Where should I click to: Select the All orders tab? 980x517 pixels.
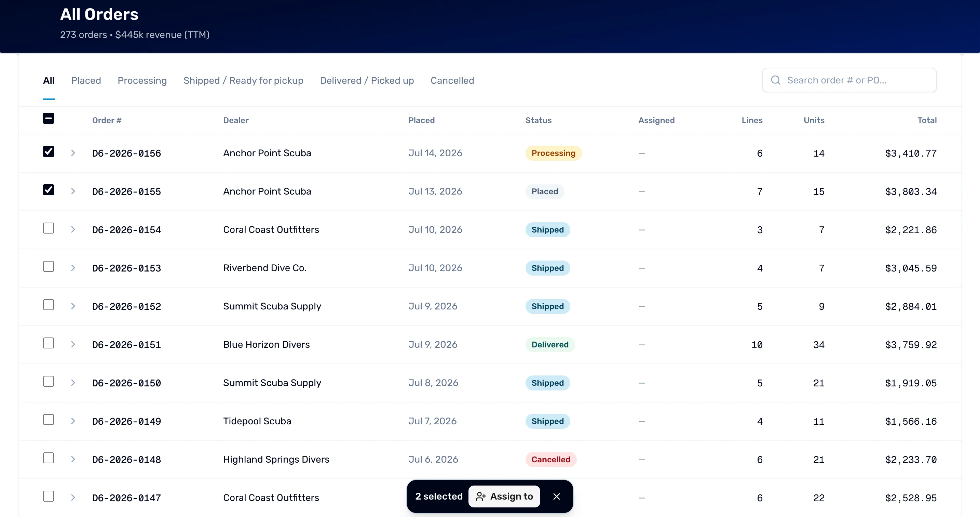tap(49, 80)
